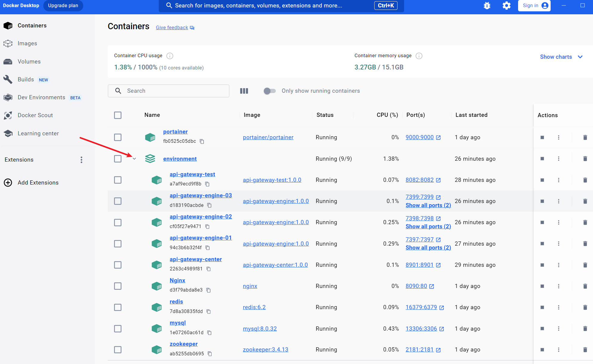This screenshot has height=364, width=593.
Task: Delete the redis container with trash icon
Action: click(585, 307)
